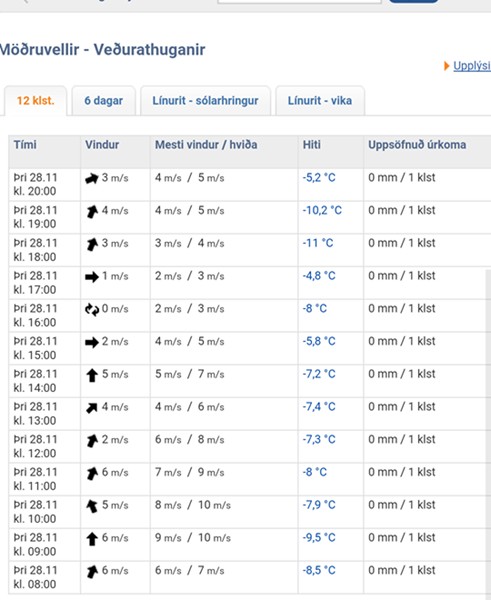
Task: Click variable wind icon at 16:00
Action: (92, 309)
